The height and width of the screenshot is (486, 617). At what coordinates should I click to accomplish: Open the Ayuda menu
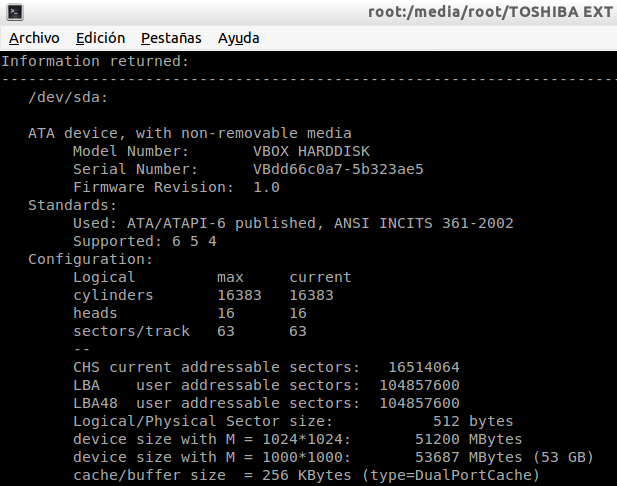pyautogui.click(x=238, y=38)
